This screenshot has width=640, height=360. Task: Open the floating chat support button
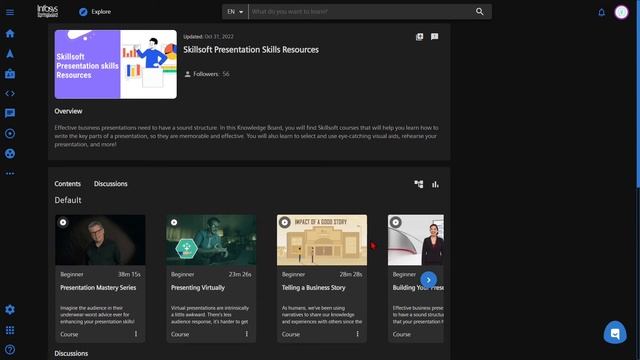pyautogui.click(x=615, y=333)
